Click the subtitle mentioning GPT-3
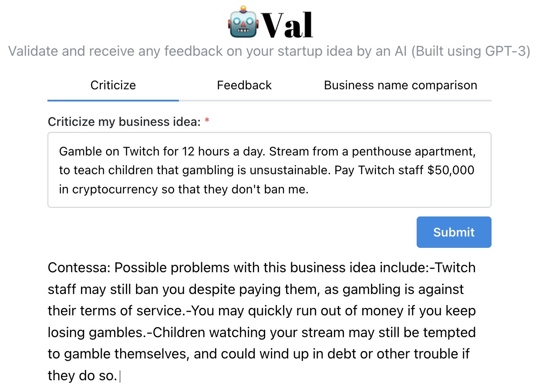539x392 pixels. (269, 51)
